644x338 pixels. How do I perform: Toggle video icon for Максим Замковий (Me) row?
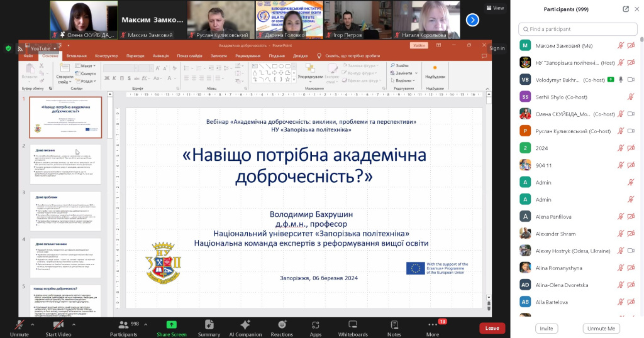pyautogui.click(x=631, y=46)
